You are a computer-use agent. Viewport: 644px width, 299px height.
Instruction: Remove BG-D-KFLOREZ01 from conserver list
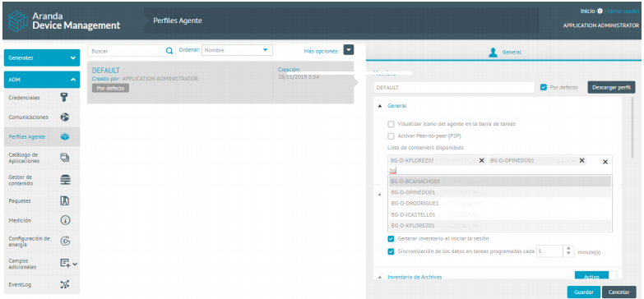tap(481, 160)
